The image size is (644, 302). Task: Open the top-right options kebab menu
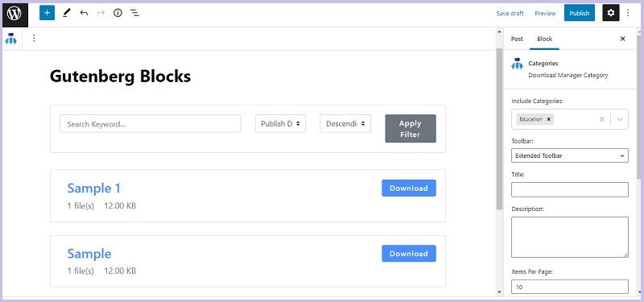tap(628, 13)
